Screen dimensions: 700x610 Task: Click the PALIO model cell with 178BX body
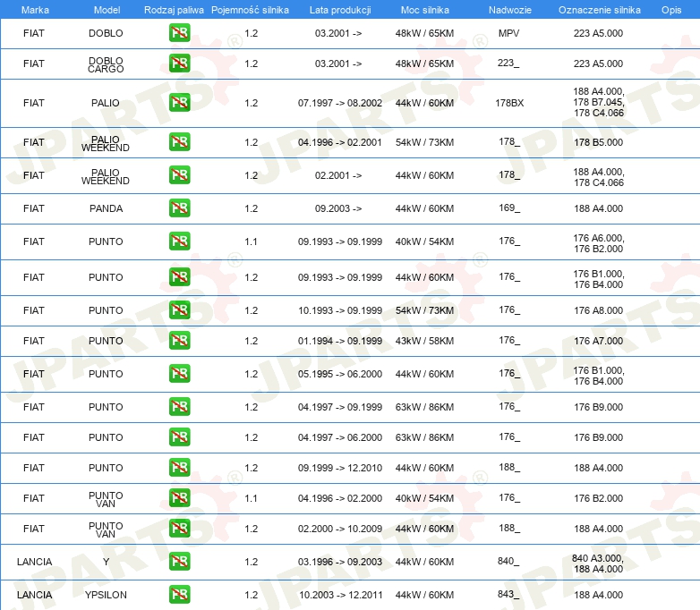[106, 103]
